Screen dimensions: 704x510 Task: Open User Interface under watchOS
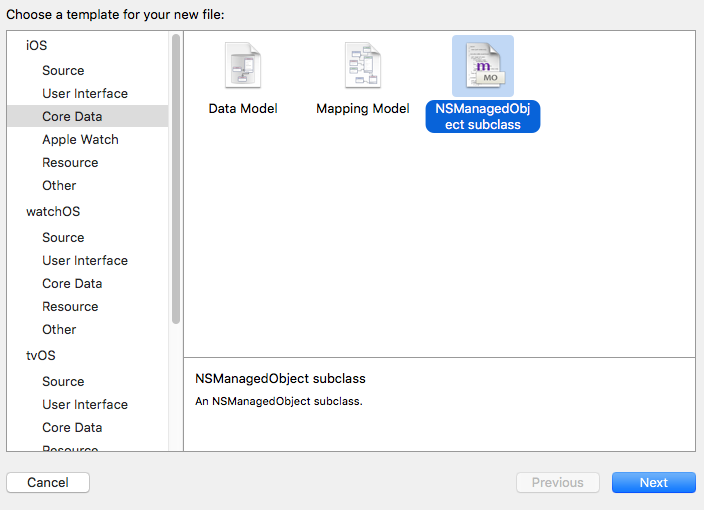(x=85, y=260)
